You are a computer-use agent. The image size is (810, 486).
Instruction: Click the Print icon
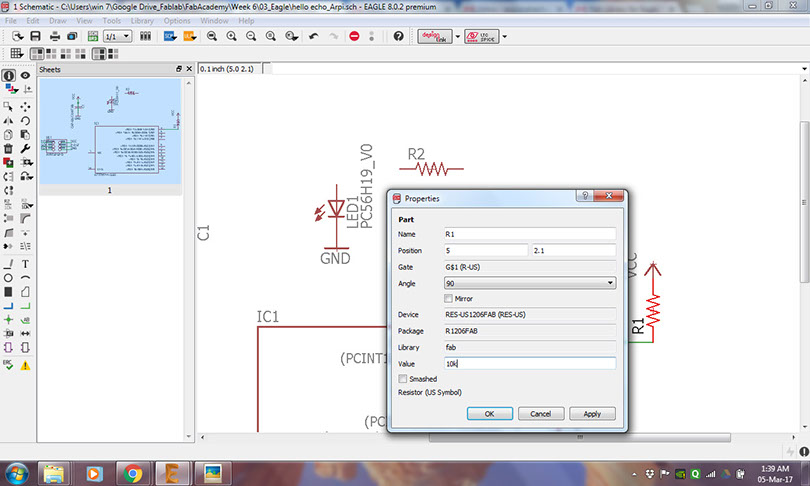point(55,36)
